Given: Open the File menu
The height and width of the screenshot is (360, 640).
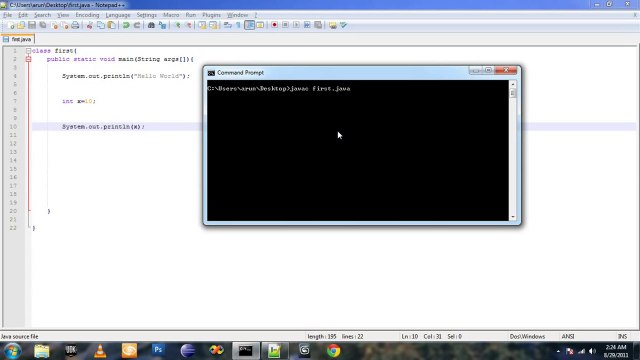Looking at the screenshot, I should (x=7, y=15).
